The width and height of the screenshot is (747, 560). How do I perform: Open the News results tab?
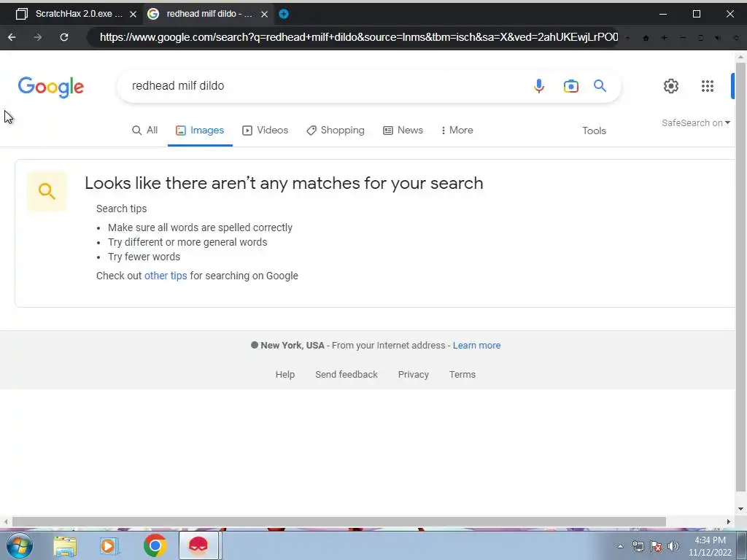403,130
